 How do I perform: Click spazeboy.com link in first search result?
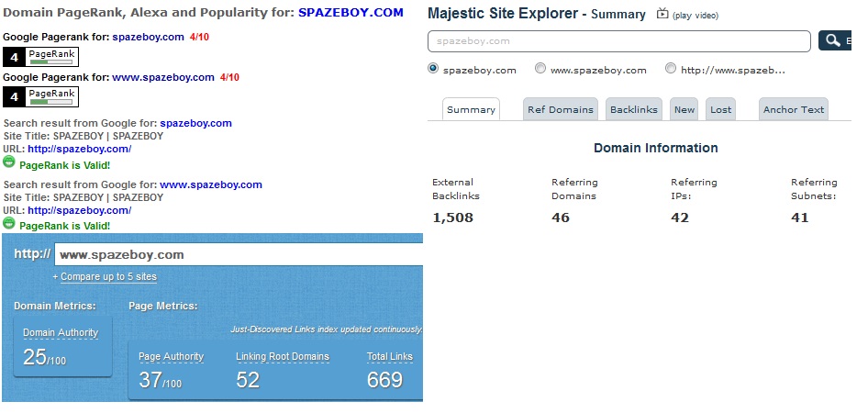[196, 123]
